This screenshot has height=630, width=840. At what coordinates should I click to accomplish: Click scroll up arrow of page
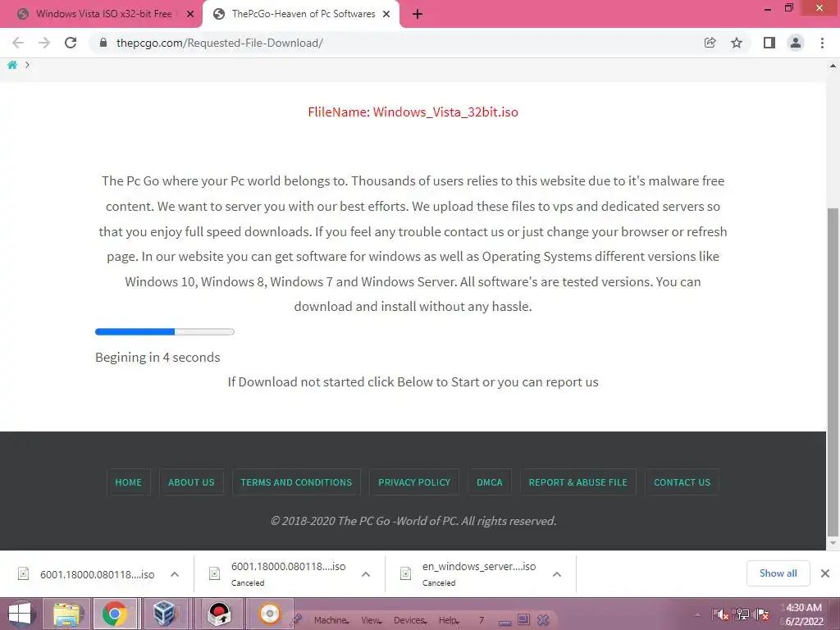[x=833, y=66]
